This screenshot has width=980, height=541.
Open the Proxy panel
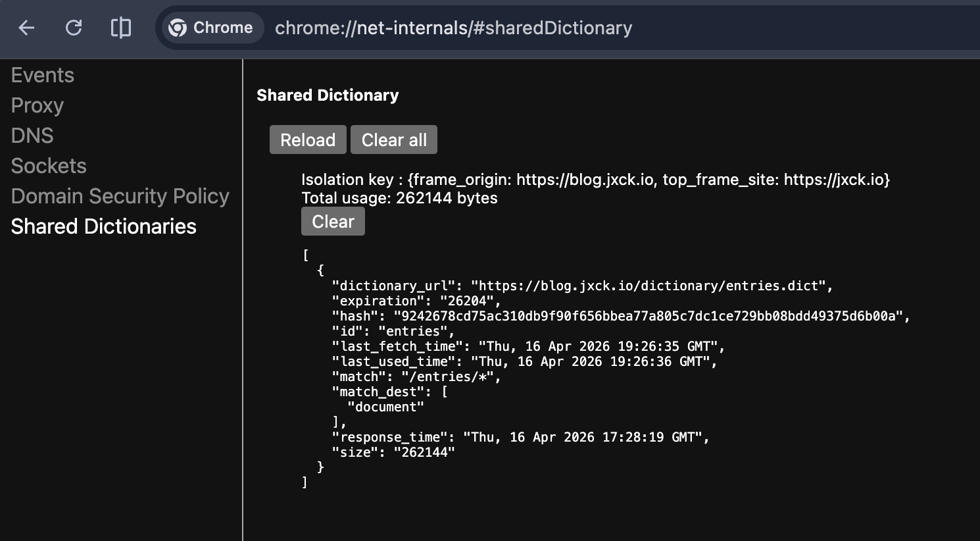pos(37,105)
